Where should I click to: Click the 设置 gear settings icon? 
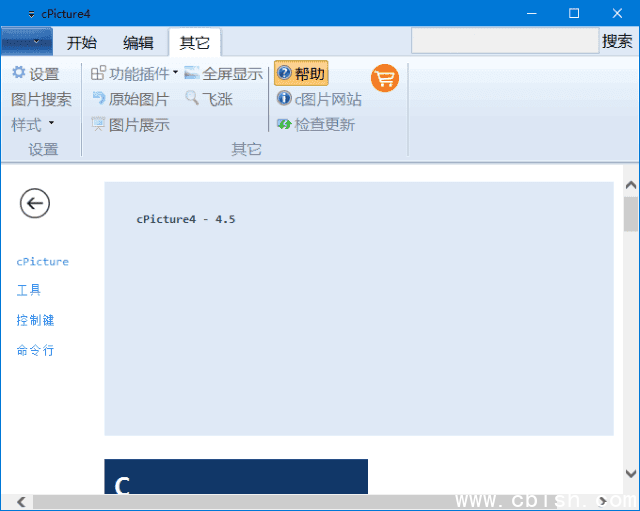pyautogui.click(x=19, y=73)
